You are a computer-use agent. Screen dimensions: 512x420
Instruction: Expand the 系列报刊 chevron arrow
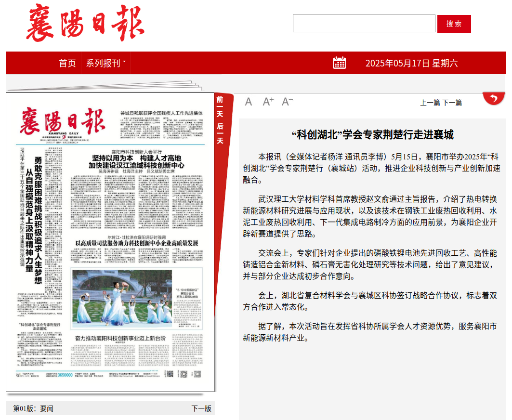(x=124, y=61)
